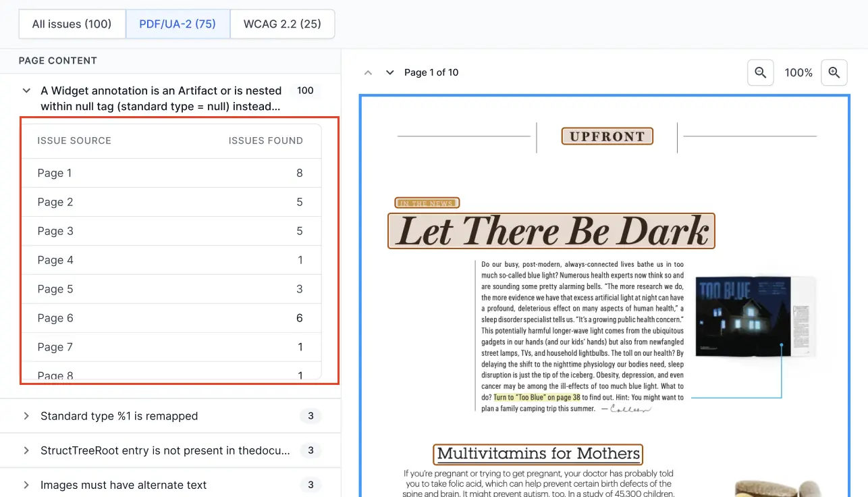
Task: Click the highlighted UPFRONT heading in the document
Action: (x=607, y=136)
